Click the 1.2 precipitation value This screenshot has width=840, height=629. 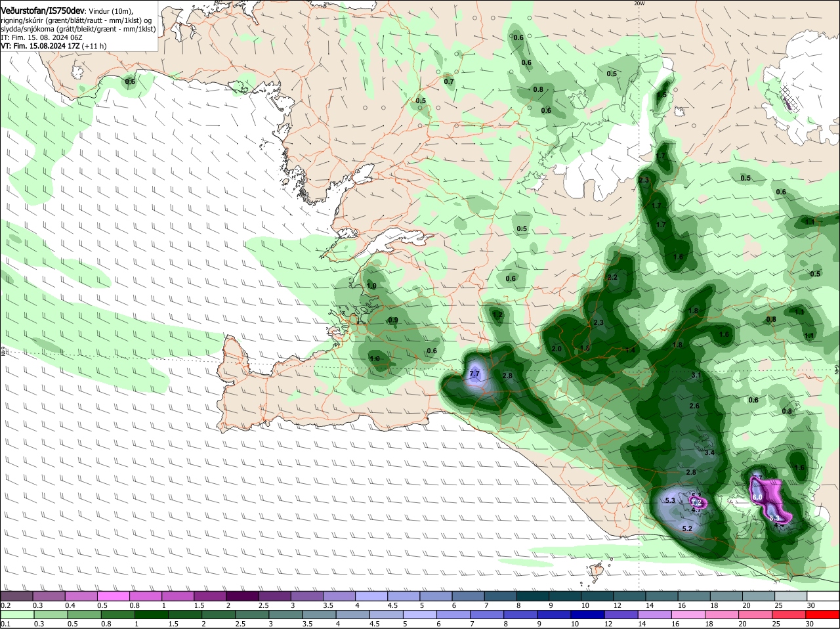(x=497, y=315)
